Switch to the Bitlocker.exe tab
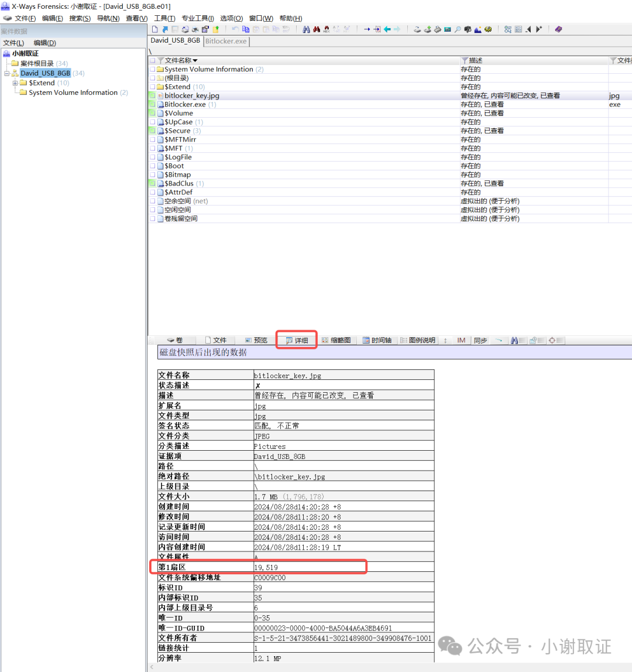 [226, 41]
